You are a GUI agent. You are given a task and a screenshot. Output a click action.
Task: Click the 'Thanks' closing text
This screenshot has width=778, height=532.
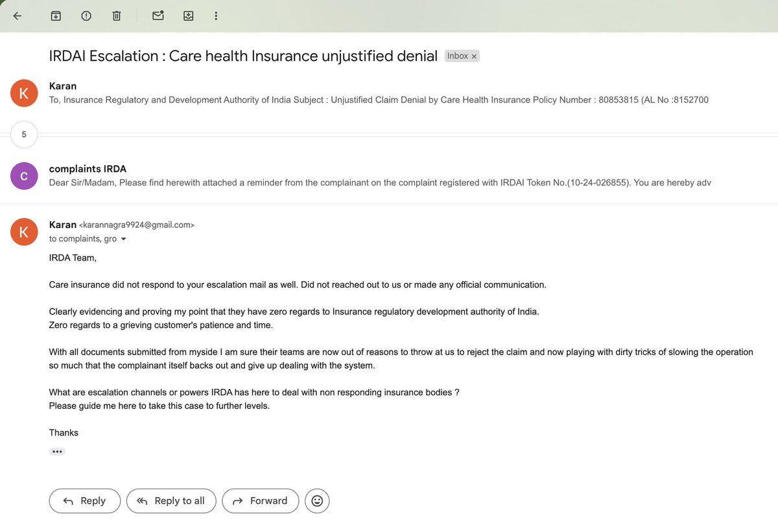[64, 433]
